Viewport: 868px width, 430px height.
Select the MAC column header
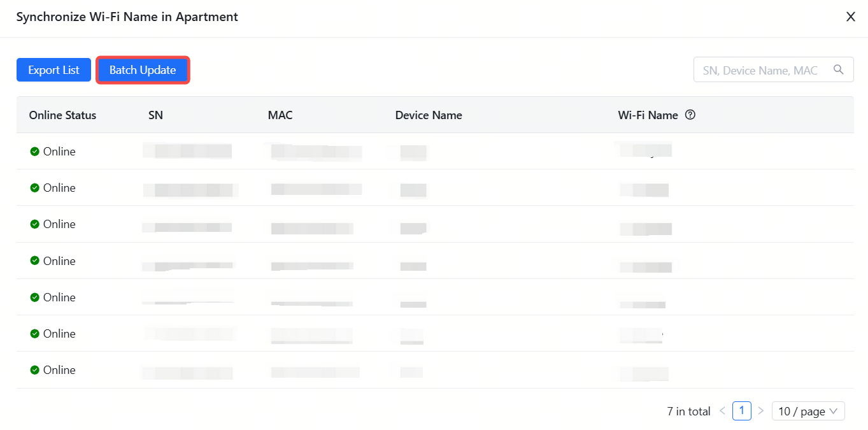280,115
